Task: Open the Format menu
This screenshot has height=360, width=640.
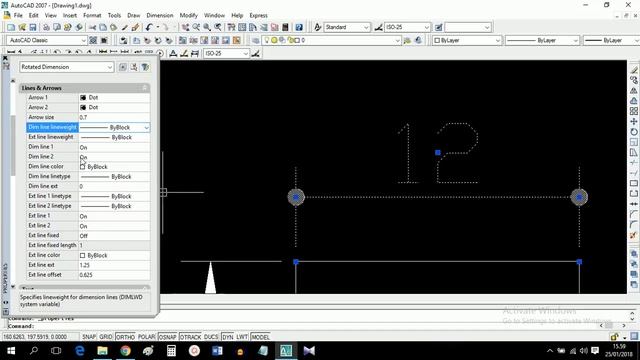Action: [92, 16]
